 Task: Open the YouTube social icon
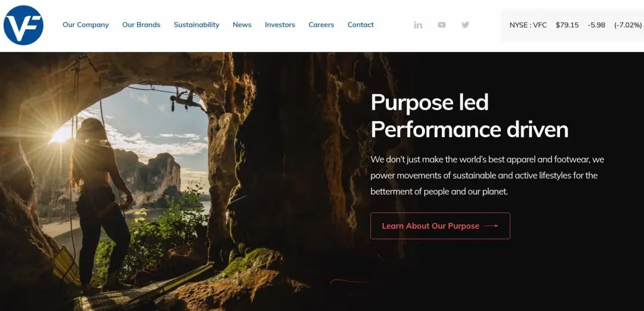[441, 24]
